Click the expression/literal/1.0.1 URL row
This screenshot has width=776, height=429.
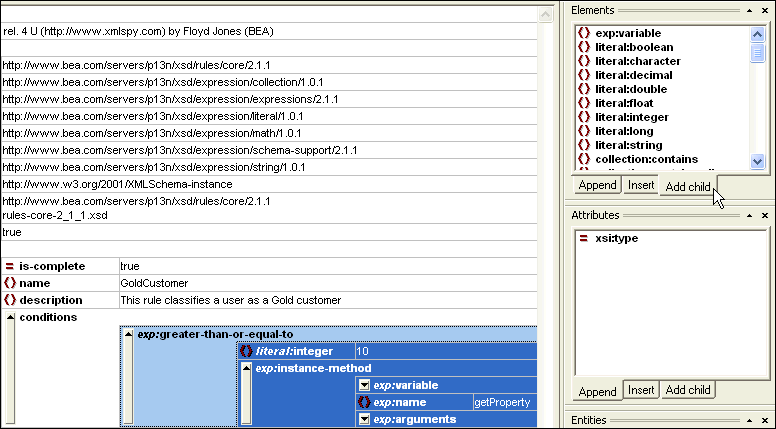click(x=269, y=116)
